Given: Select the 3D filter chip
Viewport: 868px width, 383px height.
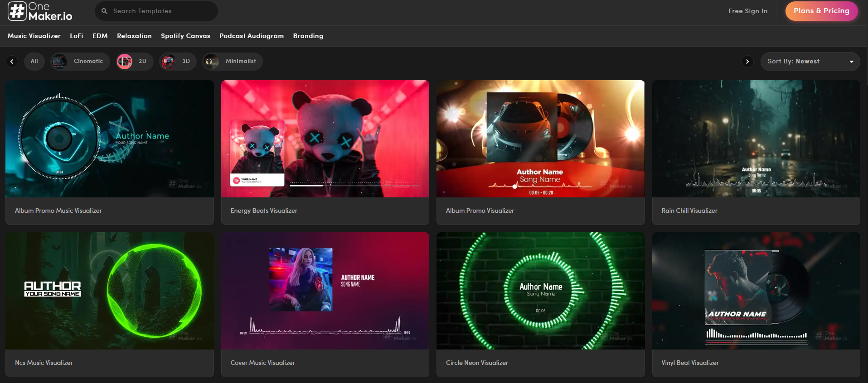Looking at the screenshot, I should pos(177,61).
